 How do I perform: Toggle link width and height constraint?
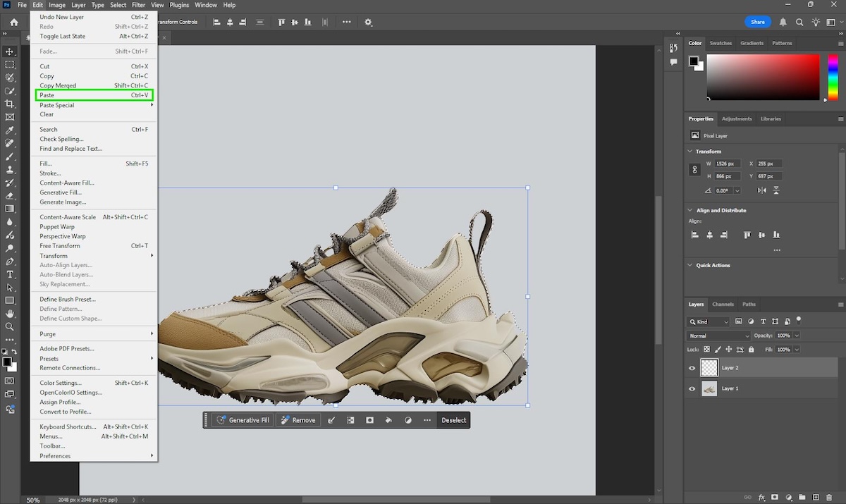click(694, 170)
